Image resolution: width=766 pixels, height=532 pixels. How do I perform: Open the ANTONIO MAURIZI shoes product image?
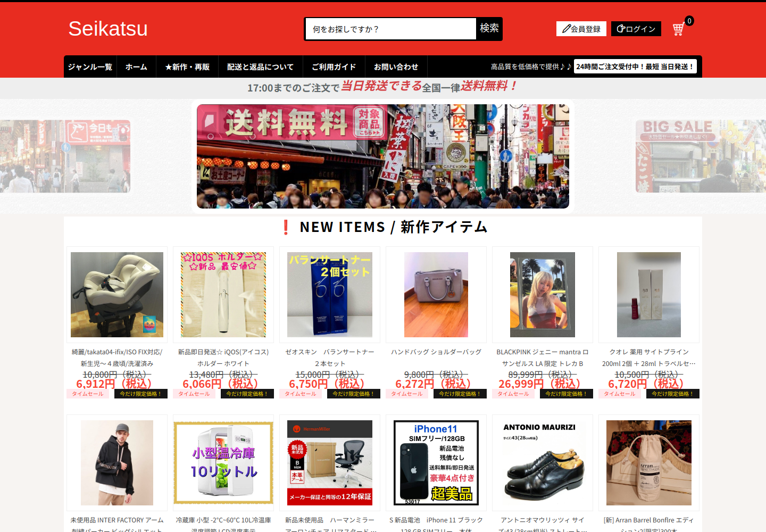pos(543,463)
